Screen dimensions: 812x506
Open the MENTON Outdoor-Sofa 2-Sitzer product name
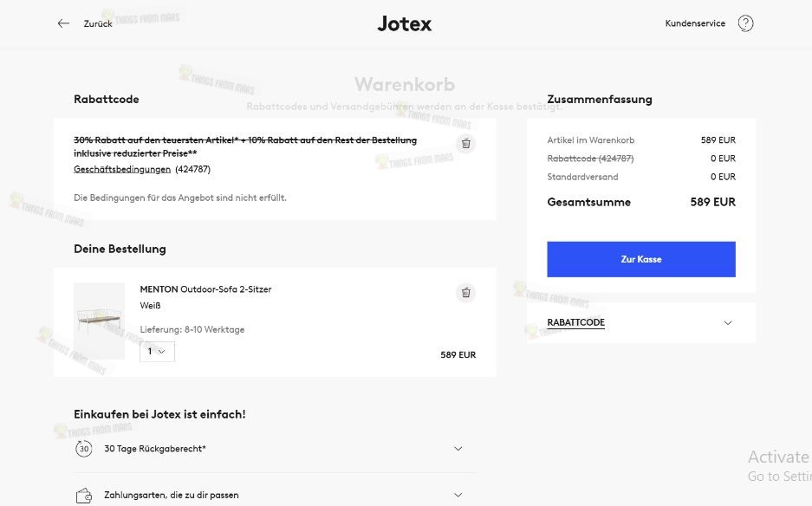205,289
